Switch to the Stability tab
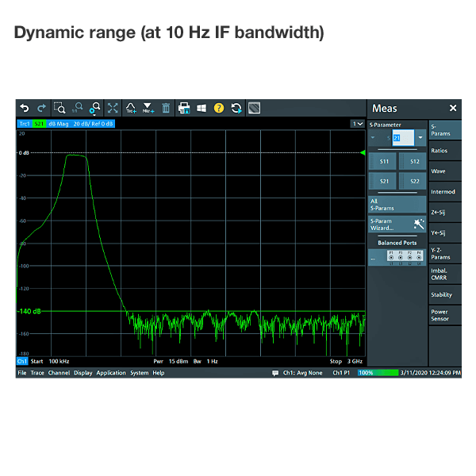 coord(445,294)
